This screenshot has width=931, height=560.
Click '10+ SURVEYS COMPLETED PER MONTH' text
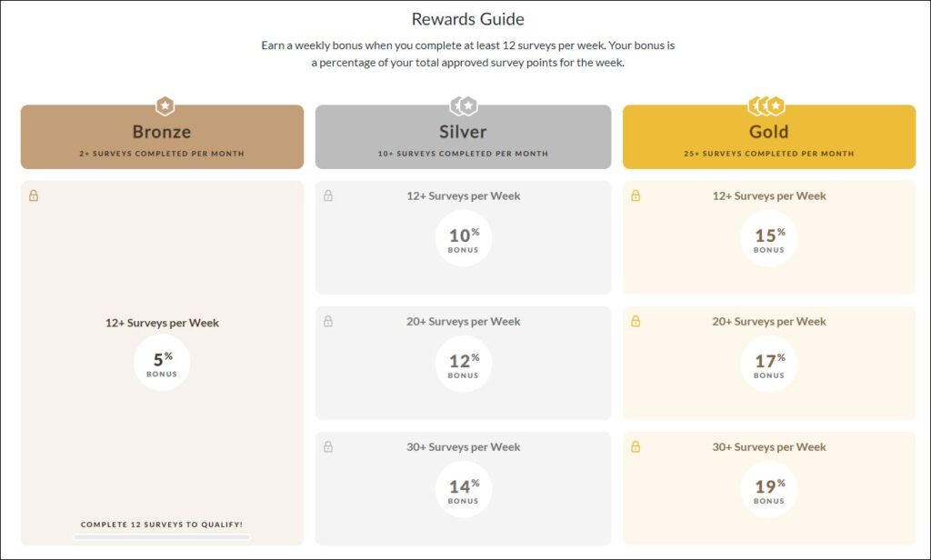(463, 154)
